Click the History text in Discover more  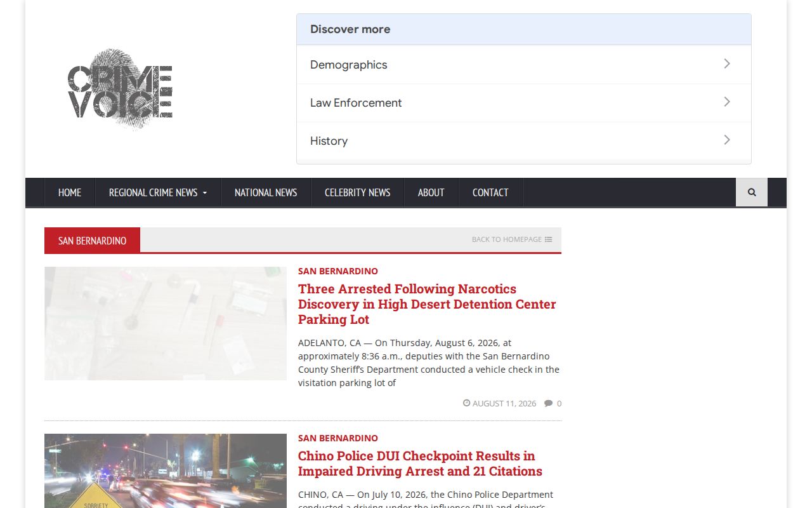[329, 141]
